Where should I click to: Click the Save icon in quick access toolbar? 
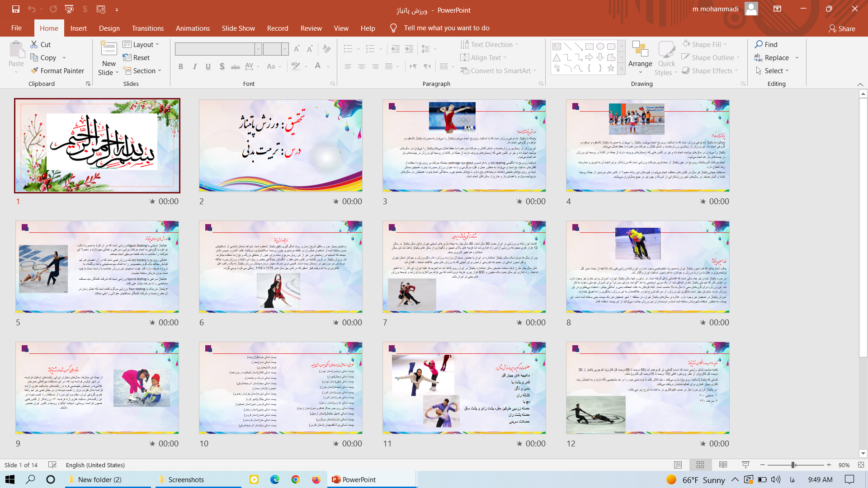pos(16,9)
